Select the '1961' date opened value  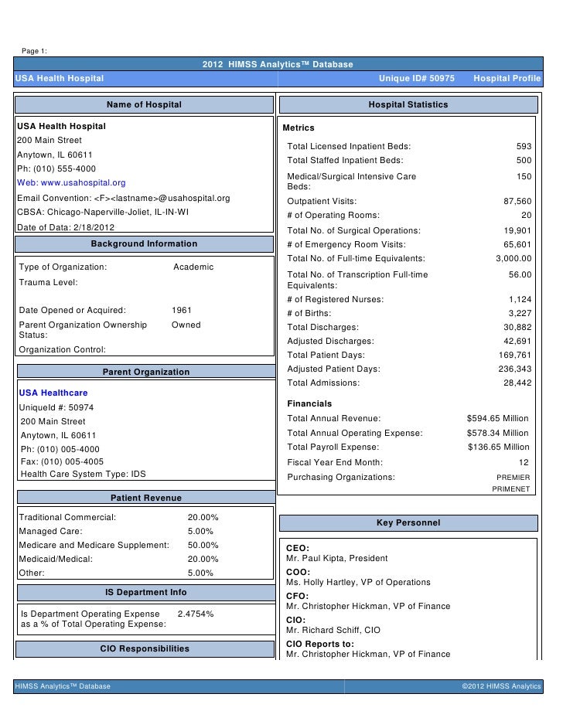point(182,310)
